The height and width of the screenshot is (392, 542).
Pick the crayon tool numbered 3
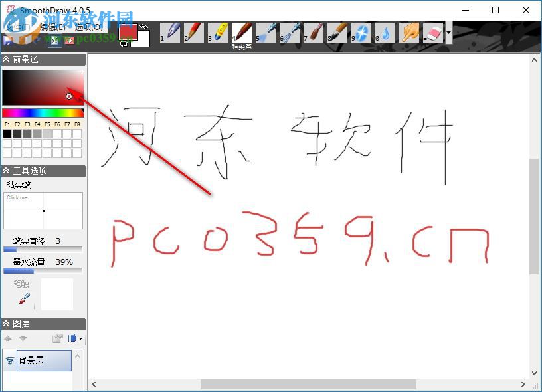pyautogui.click(x=218, y=31)
